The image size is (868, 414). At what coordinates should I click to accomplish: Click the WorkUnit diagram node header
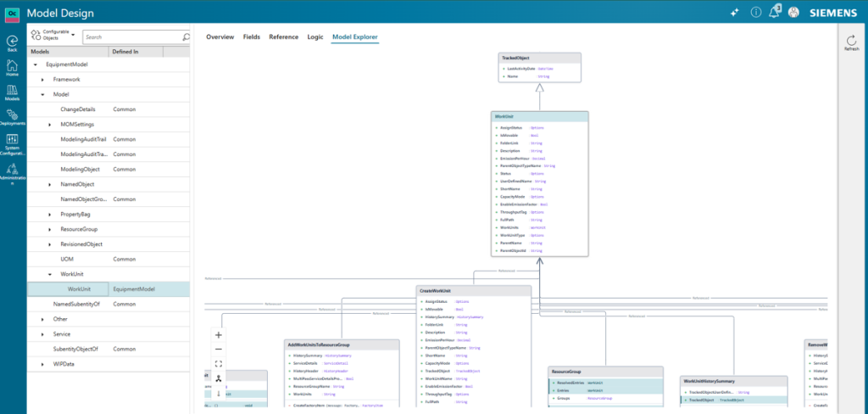click(540, 116)
